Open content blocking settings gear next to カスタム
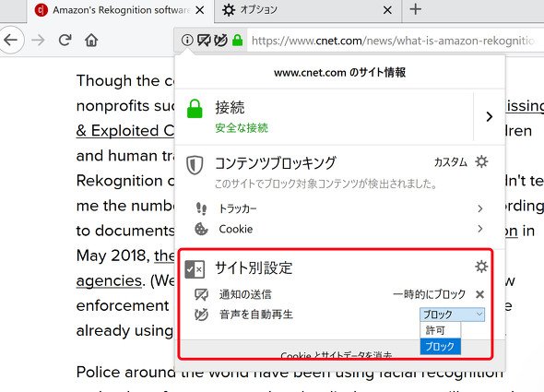 pos(481,161)
